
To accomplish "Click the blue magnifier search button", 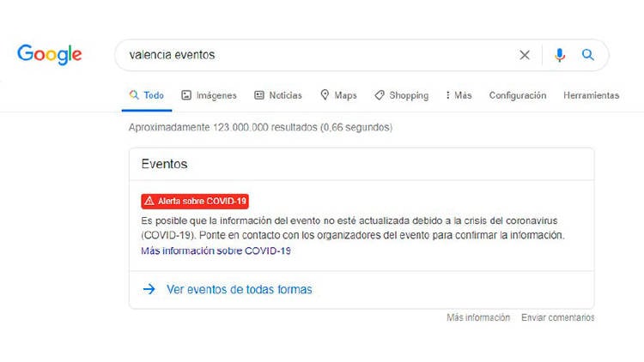I will coord(587,55).
